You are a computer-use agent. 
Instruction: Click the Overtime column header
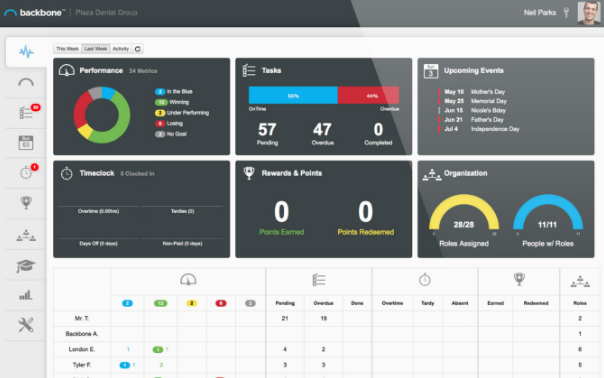coord(392,303)
